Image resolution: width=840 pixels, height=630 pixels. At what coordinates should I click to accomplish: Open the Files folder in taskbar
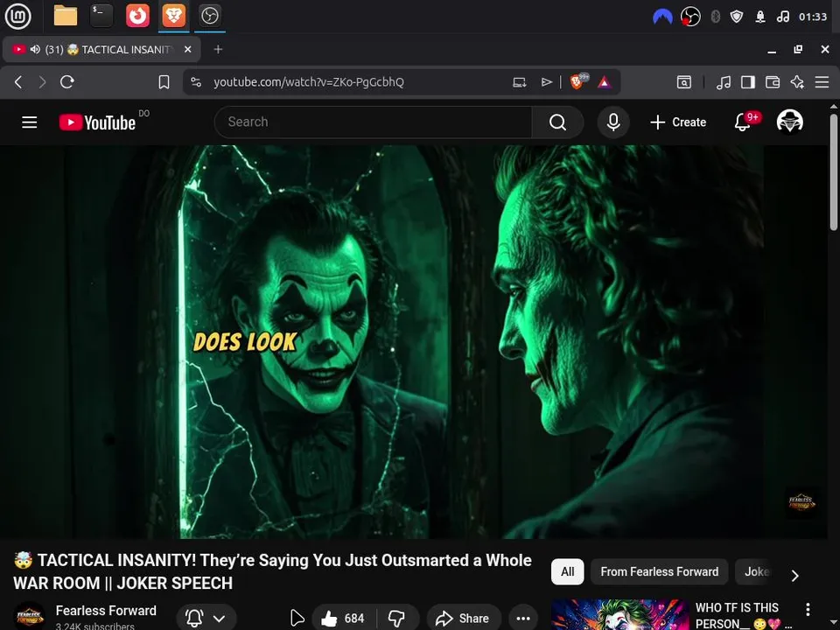pos(66,16)
